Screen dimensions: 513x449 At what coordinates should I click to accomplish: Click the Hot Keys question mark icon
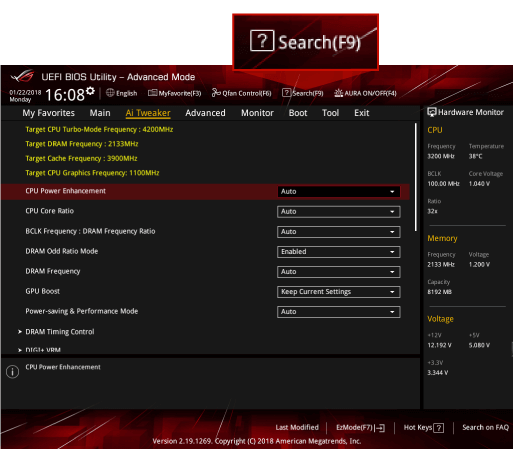coord(439,428)
